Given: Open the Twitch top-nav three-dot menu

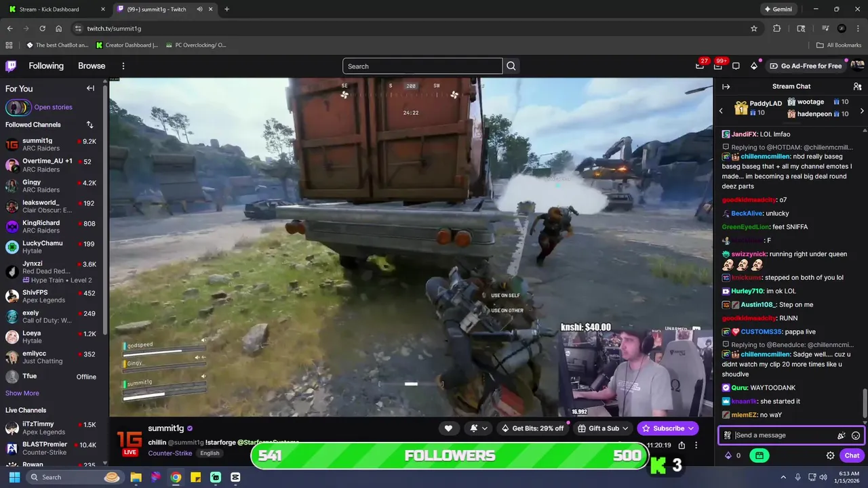Looking at the screenshot, I should (123, 66).
